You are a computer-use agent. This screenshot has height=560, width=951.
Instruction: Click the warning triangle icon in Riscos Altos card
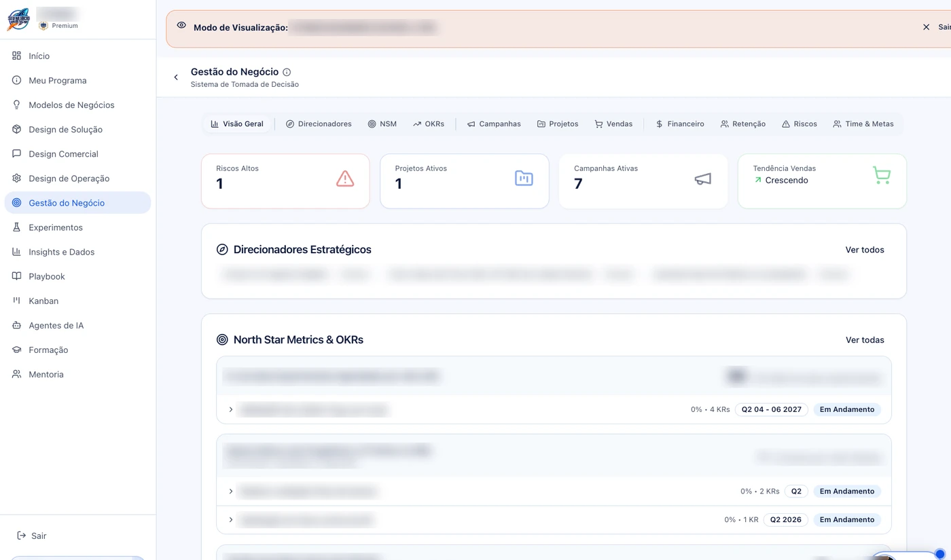tap(345, 179)
